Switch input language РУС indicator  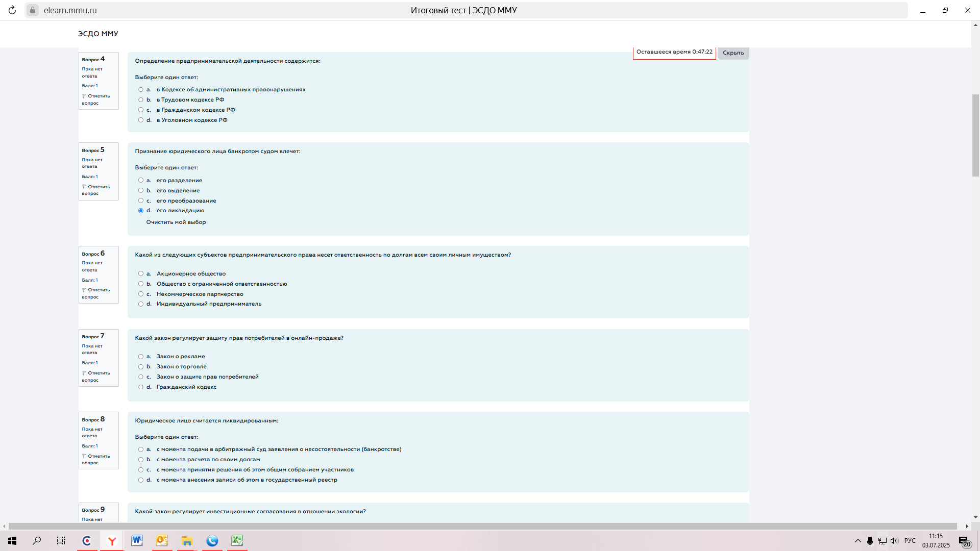tap(910, 541)
